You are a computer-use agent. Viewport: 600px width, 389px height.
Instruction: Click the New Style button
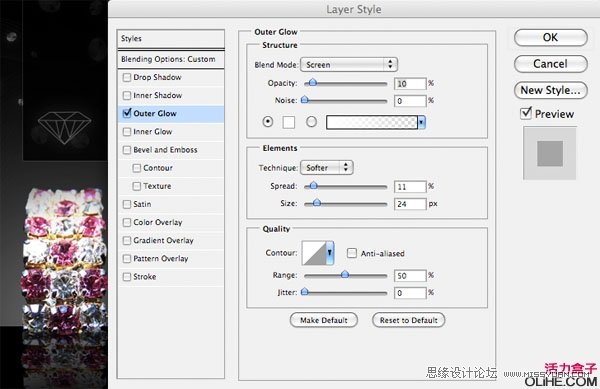(551, 90)
